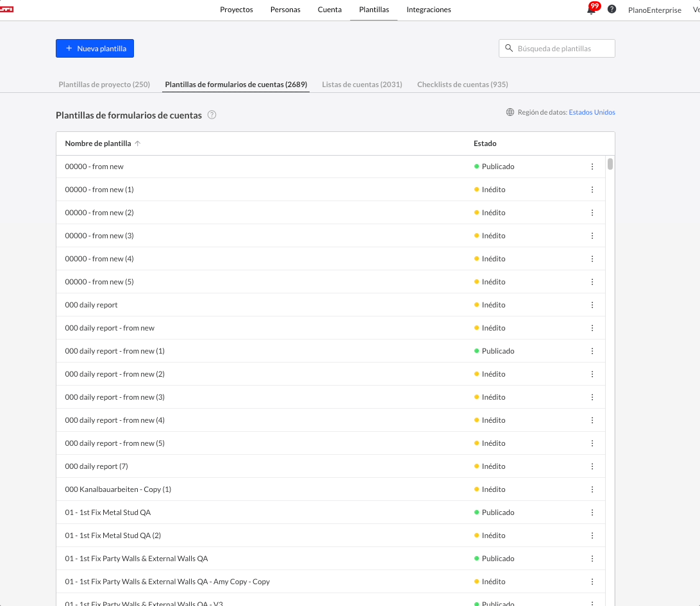Open the Amy Copy - Copy template name
The height and width of the screenshot is (606, 700).
pos(167,582)
